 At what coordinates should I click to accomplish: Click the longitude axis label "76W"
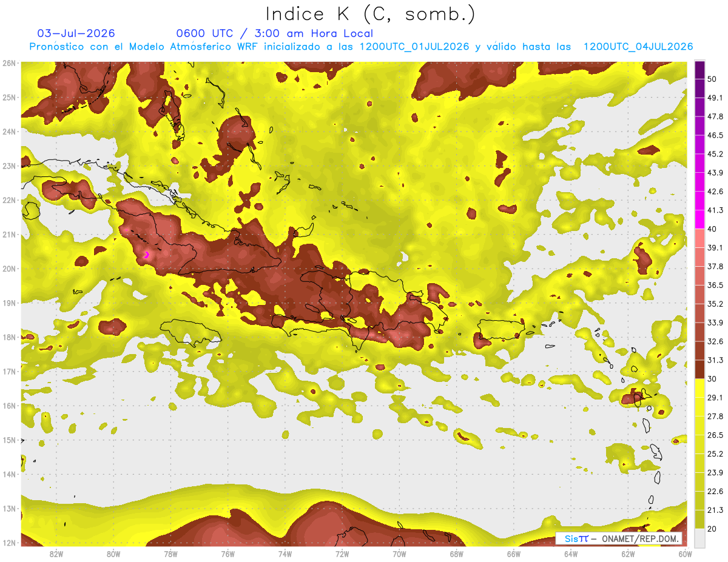pos(227,554)
